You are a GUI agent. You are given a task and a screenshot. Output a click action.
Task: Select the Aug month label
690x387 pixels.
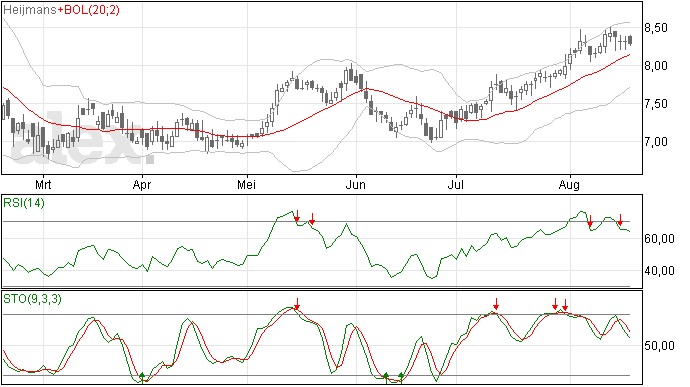coord(569,185)
